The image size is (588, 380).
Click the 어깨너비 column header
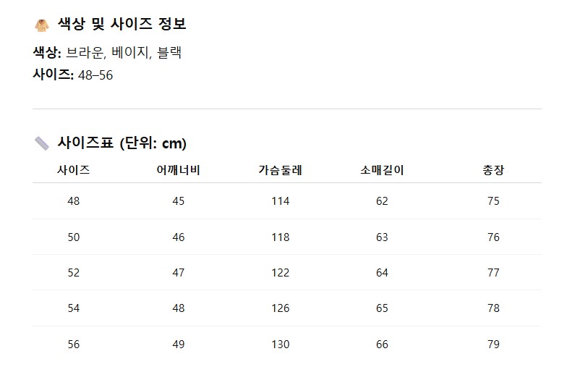tap(179, 171)
